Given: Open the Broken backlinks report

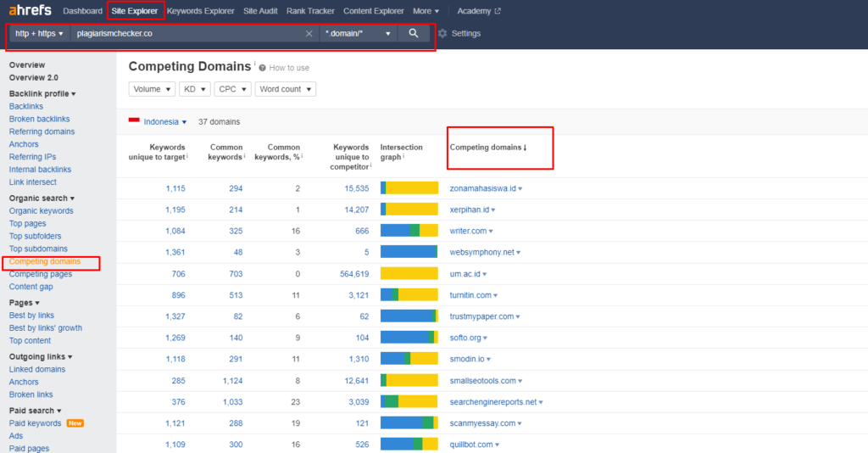Looking at the screenshot, I should 39,119.
